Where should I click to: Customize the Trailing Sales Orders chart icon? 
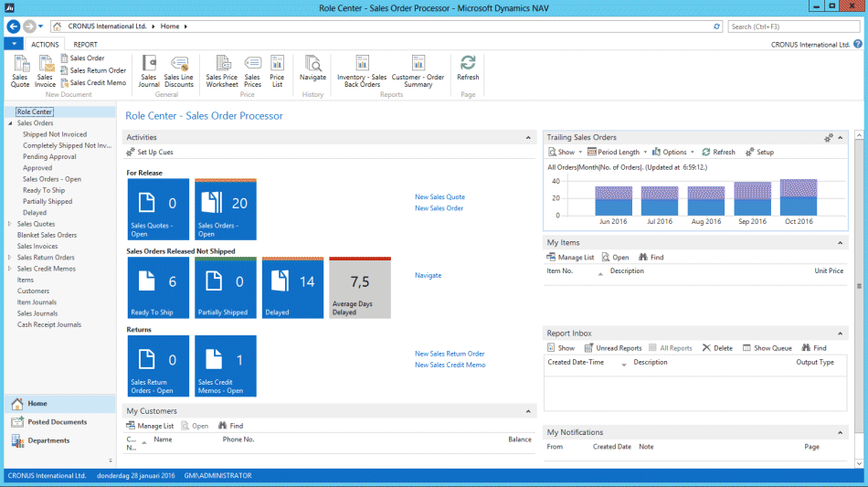point(828,138)
